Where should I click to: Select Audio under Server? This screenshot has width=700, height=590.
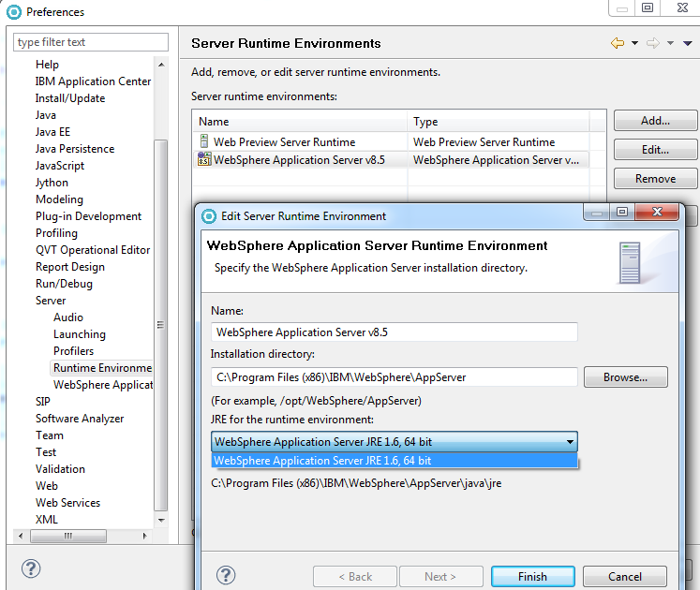pos(68,317)
